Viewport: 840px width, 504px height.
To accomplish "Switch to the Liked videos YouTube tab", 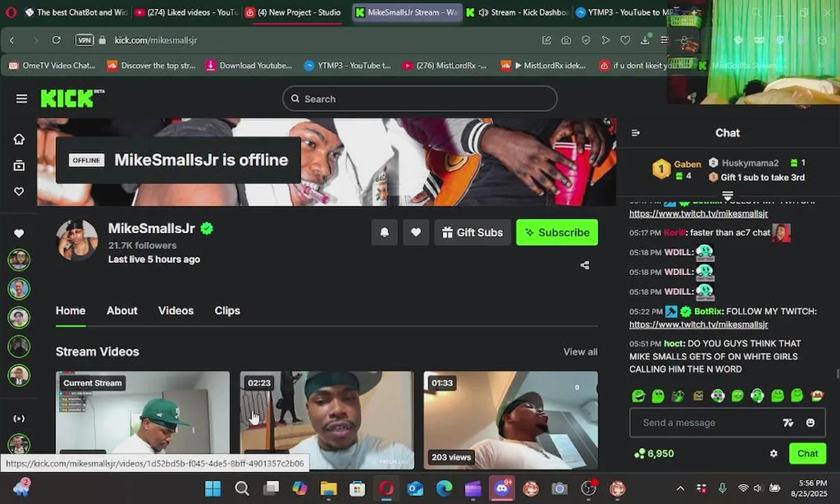I will point(185,13).
